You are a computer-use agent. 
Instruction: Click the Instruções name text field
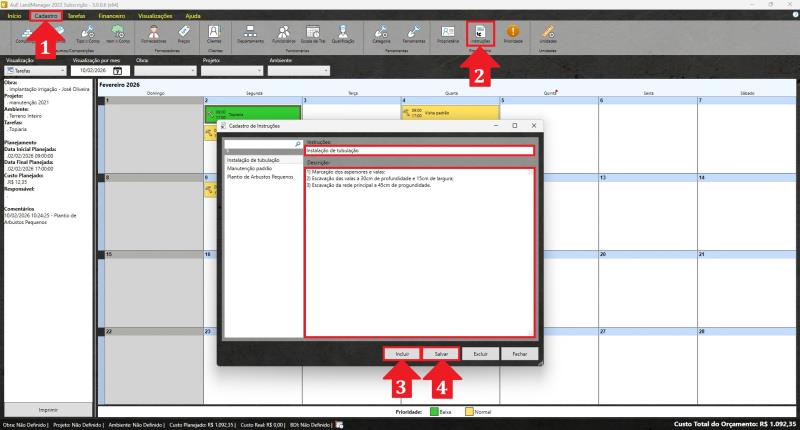[420, 150]
